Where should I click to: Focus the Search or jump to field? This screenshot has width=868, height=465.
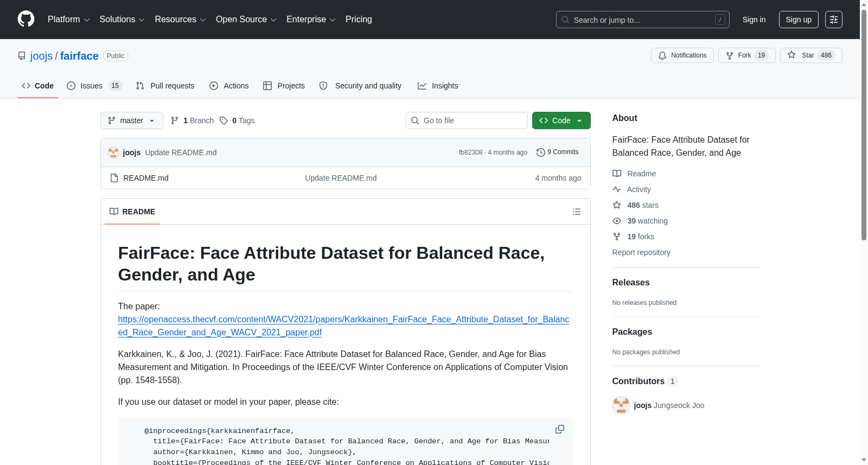click(x=643, y=20)
